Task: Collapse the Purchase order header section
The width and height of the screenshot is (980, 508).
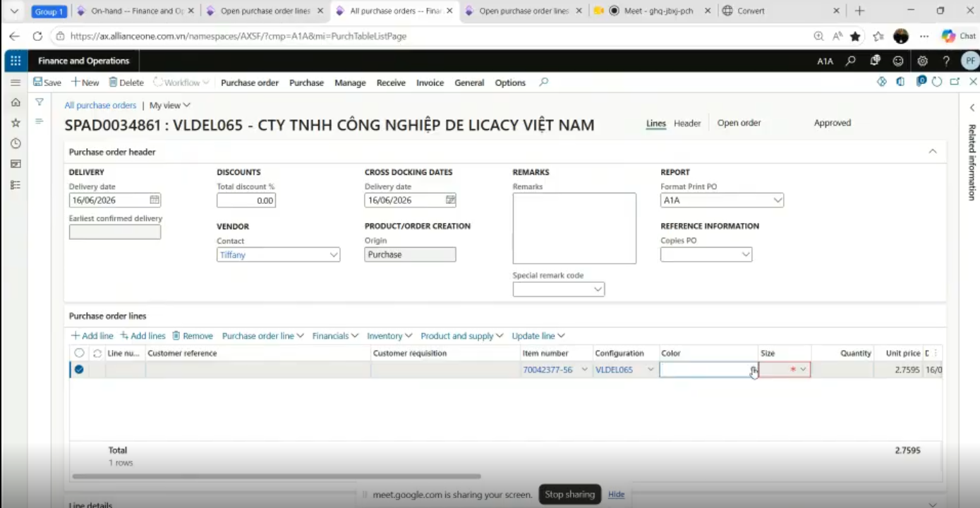Action: tap(933, 152)
